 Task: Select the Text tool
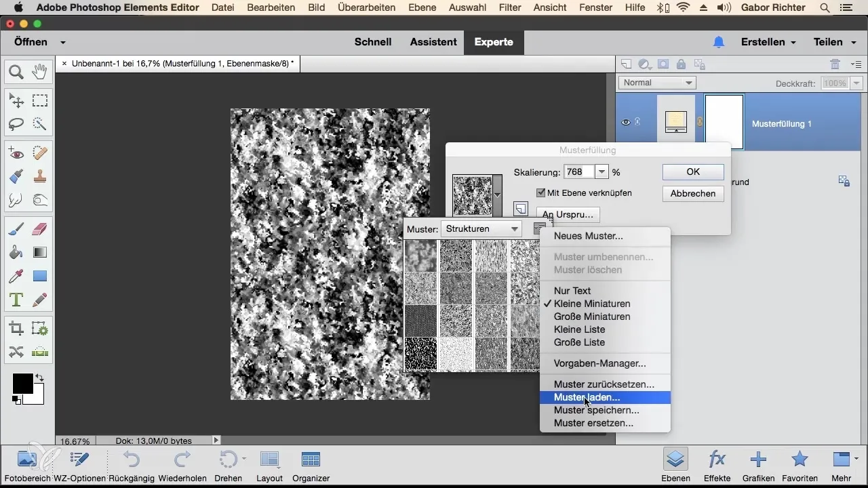click(16, 299)
